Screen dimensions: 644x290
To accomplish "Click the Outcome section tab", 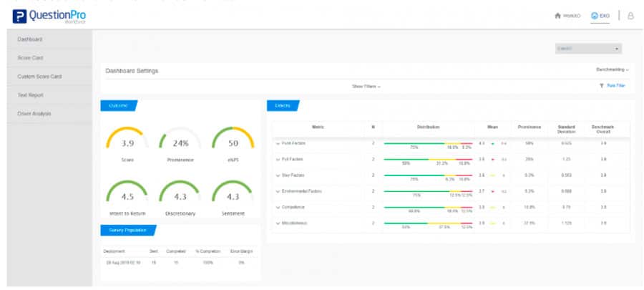I will 118,105.
